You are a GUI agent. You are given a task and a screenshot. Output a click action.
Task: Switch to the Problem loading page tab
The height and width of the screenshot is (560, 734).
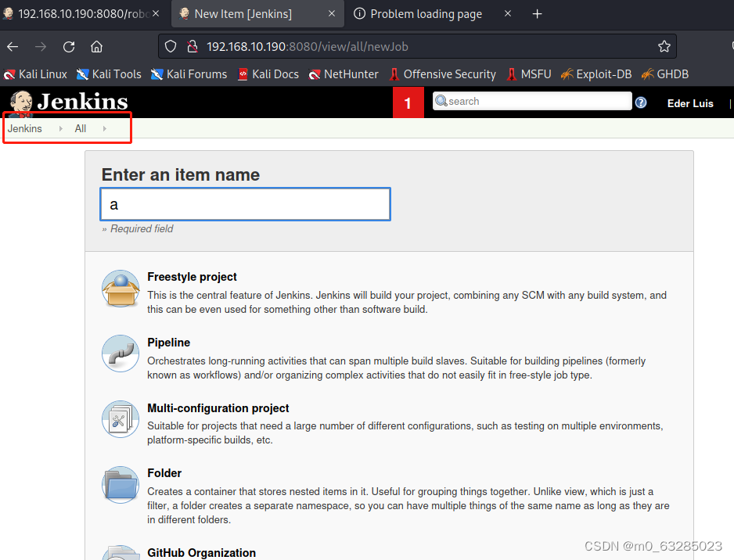[x=426, y=14]
